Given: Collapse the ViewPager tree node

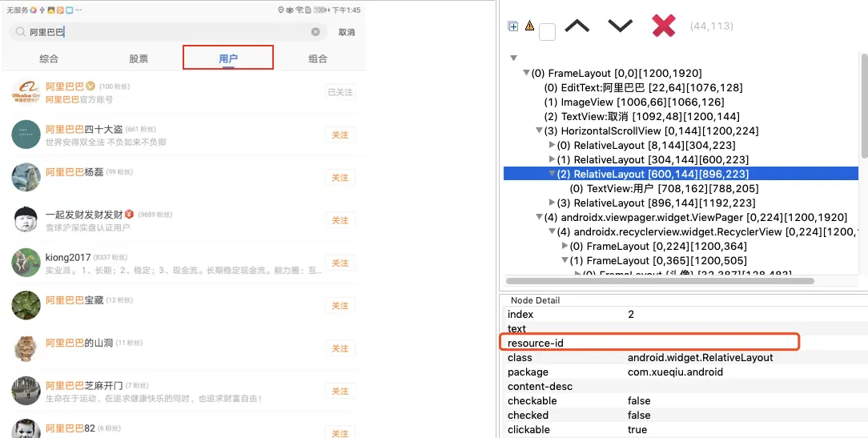Looking at the screenshot, I should pyautogui.click(x=539, y=218).
